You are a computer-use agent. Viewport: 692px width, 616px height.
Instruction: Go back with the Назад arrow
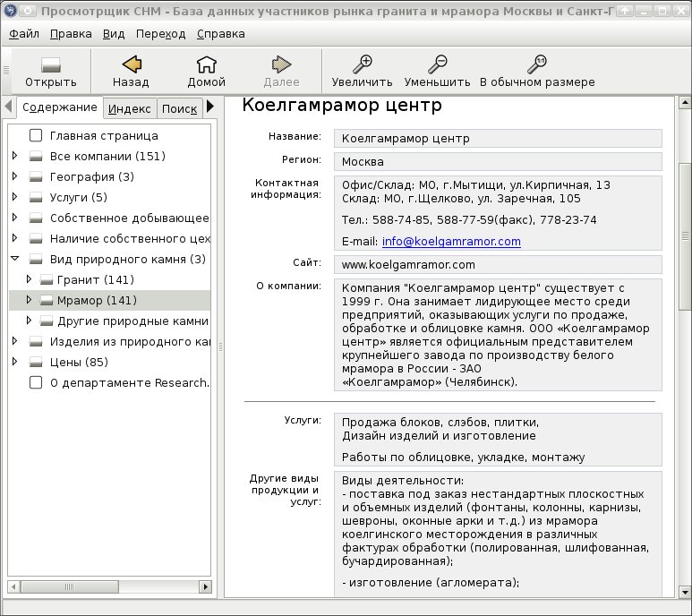[131, 64]
